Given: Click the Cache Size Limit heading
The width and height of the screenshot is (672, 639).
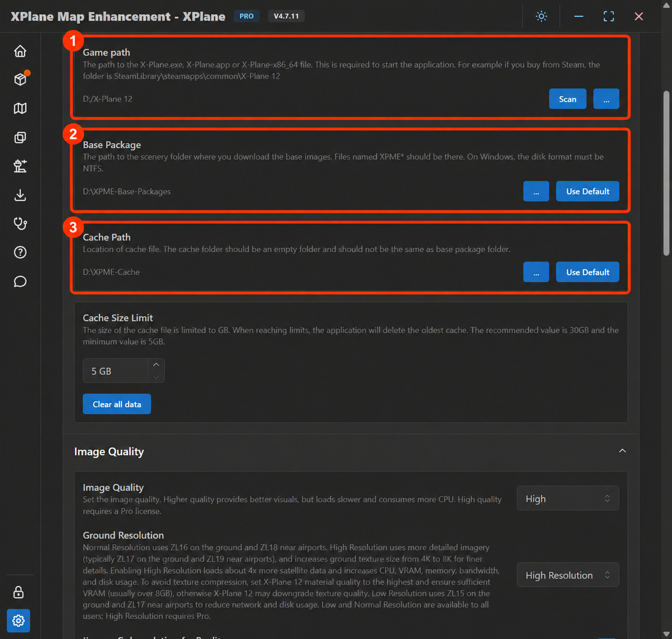Looking at the screenshot, I should [x=118, y=318].
